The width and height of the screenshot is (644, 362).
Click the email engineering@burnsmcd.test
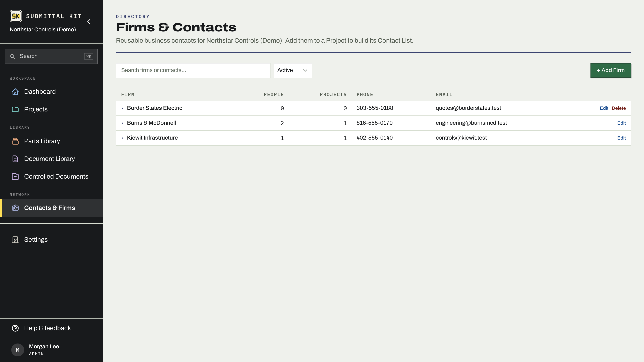pos(471,123)
